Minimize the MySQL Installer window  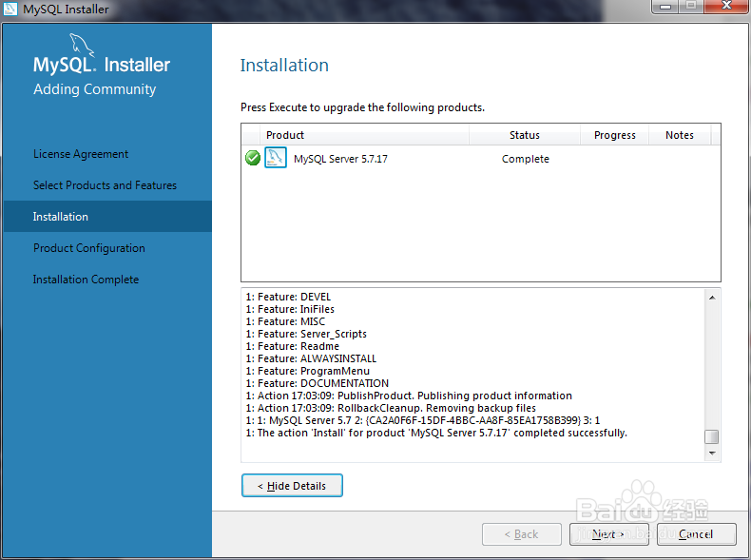[665, 7]
